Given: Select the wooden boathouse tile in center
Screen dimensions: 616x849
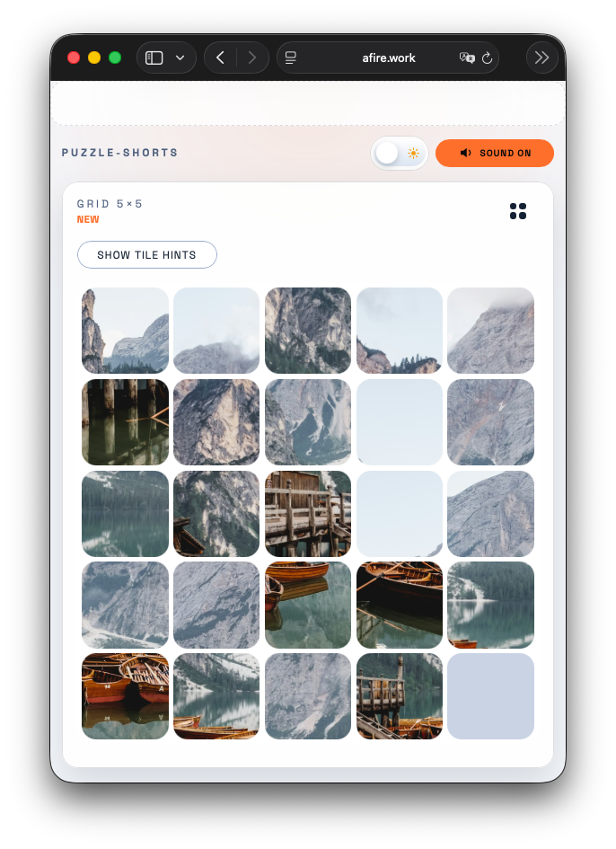Looking at the screenshot, I should point(308,514).
